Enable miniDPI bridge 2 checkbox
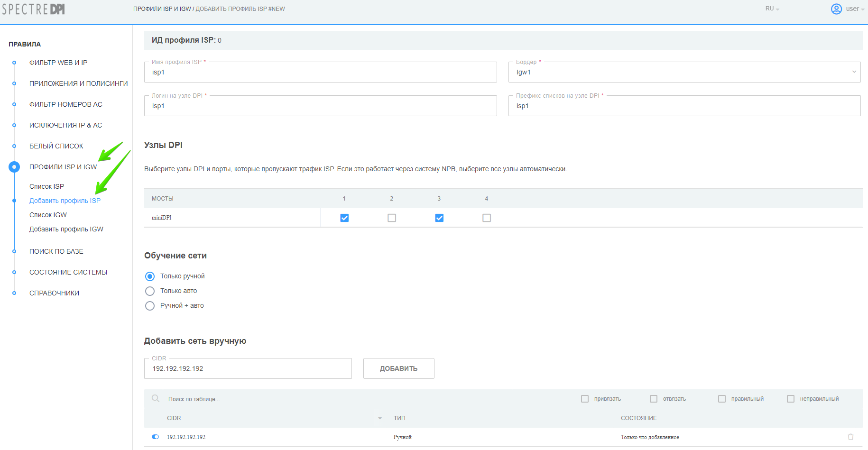This screenshot has height=450, width=868. 392,218
